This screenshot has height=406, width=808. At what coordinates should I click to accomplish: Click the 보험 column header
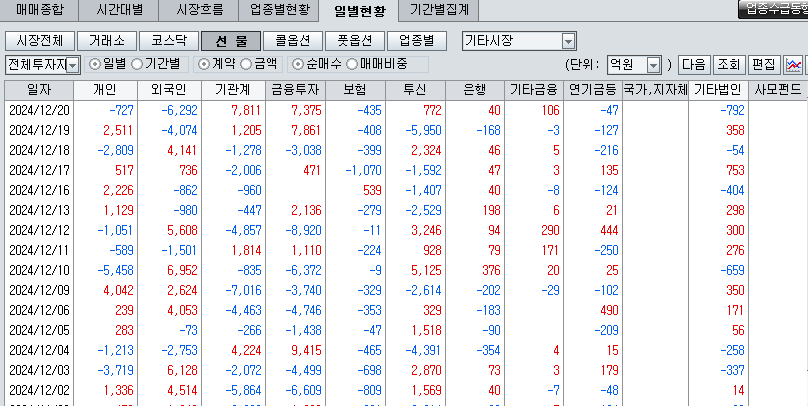click(355, 90)
